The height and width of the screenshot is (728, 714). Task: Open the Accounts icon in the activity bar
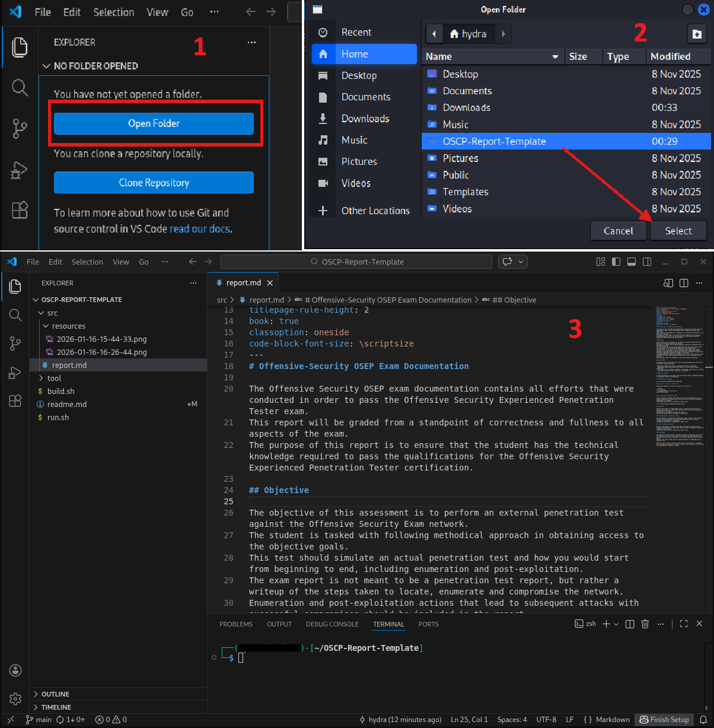click(x=15, y=670)
